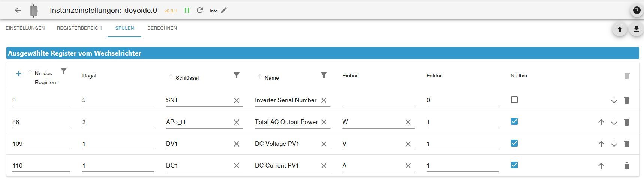Image resolution: width=644 pixels, height=183 pixels.
Task: Open filter for Name column
Action: [324, 76]
